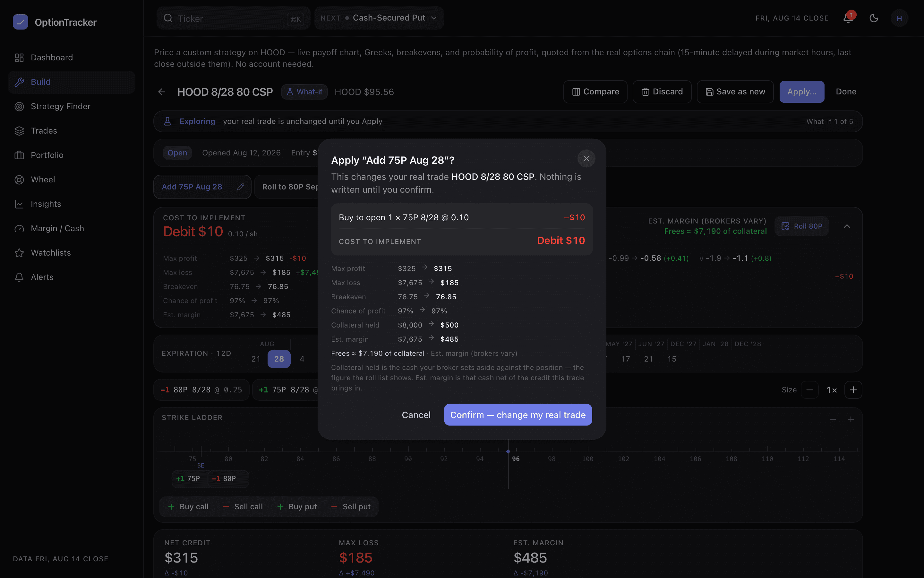The width and height of the screenshot is (924, 578).
Task: Click the Compare button
Action: click(595, 92)
